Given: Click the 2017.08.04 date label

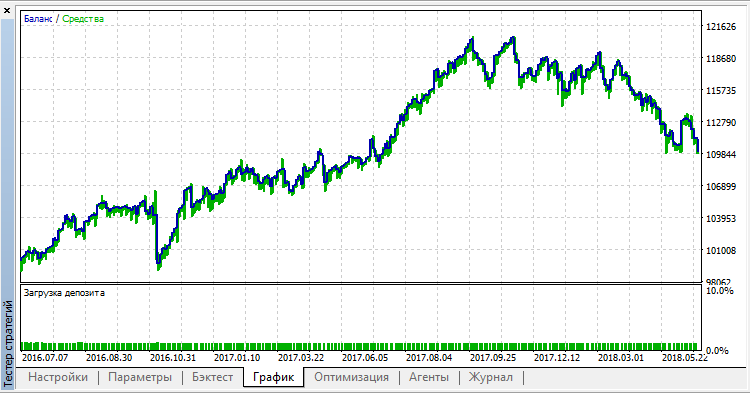Looking at the screenshot, I should pyautogui.click(x=429, y=358).
